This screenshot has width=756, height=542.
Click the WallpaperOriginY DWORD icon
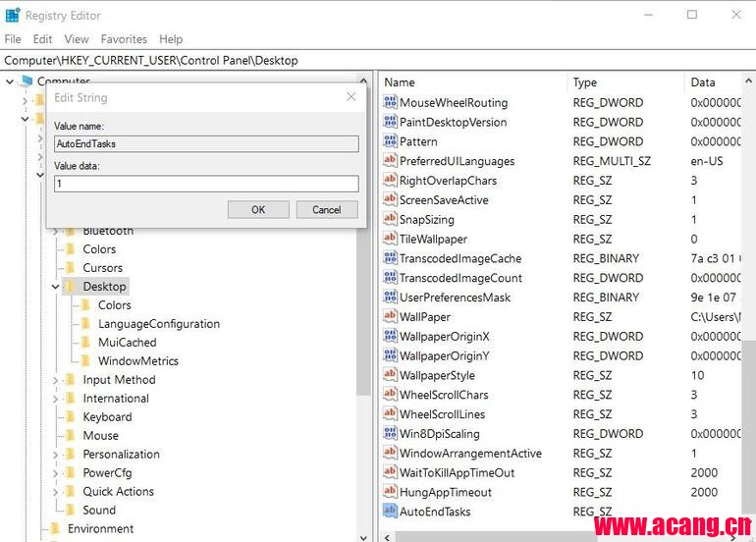(390, 355)
